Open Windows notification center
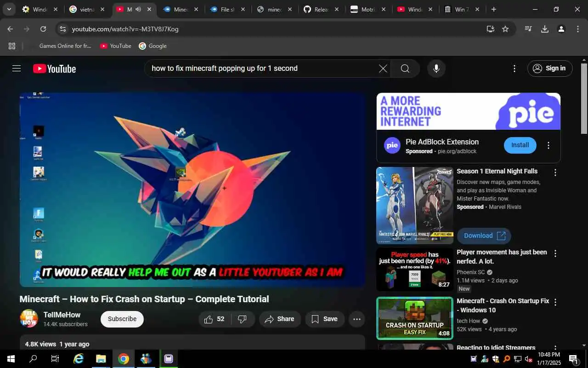Image resolution: width=588 pixels, height=368 pixels. 574,359
